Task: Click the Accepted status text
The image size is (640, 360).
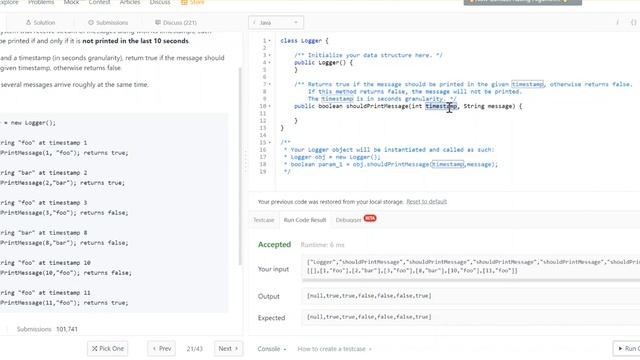Action: point(274,244)
